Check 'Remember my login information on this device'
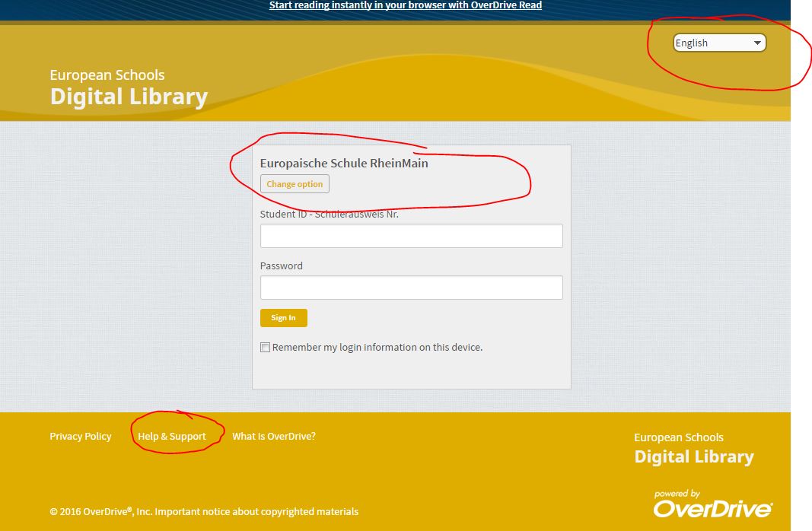Viewport: 812px width, 531px height. tap(265, 347)
